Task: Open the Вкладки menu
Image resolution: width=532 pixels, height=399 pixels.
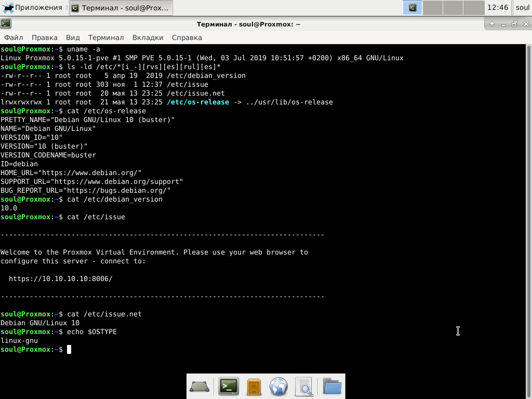Action: pos(148,37)
